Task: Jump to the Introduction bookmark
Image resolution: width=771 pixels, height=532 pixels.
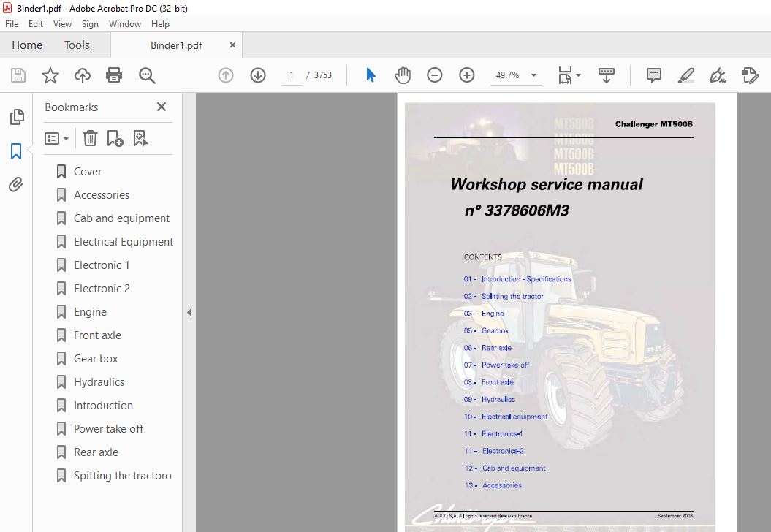Action: 103,406
